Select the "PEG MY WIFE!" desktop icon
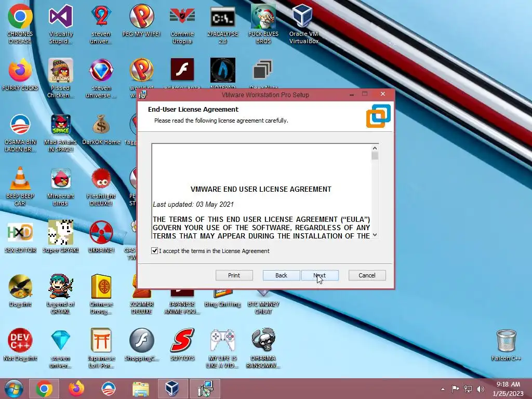Image resolution: width=532 pixels, height=399 pixels. click(141, 20)
